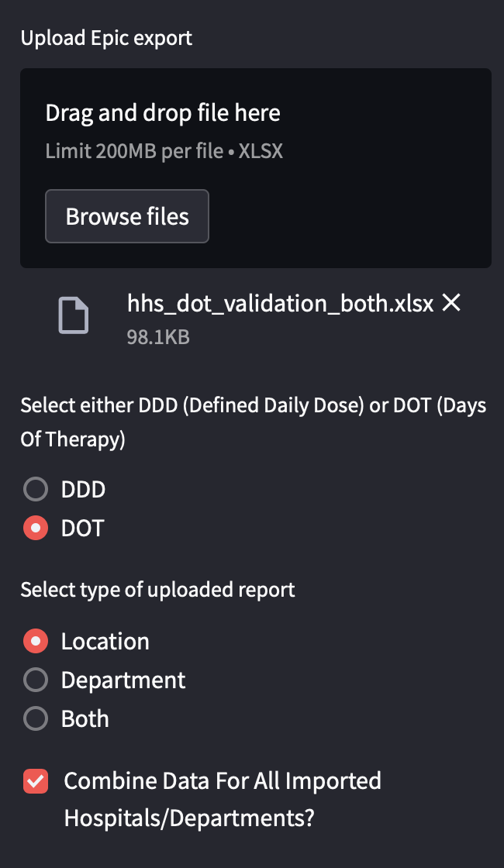Choose Department as the report type
The image size is (504, 868).
tap(36, 680)
